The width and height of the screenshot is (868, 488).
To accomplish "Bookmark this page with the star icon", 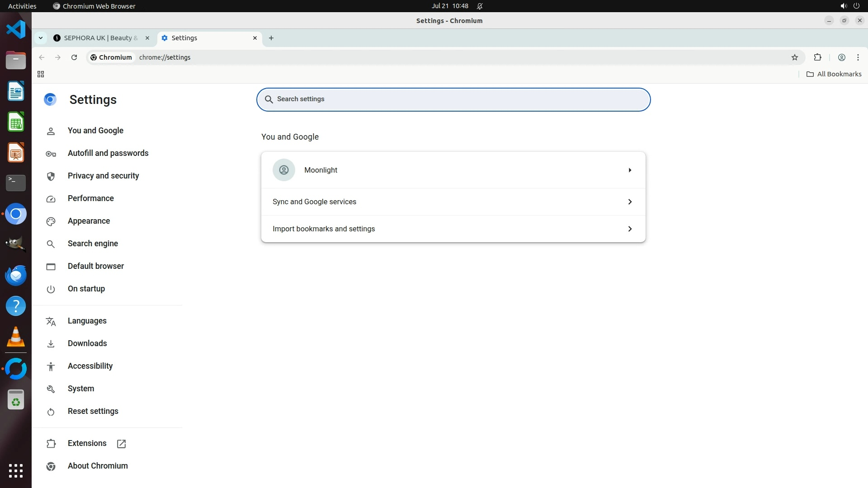I will [x=795, y=57].
